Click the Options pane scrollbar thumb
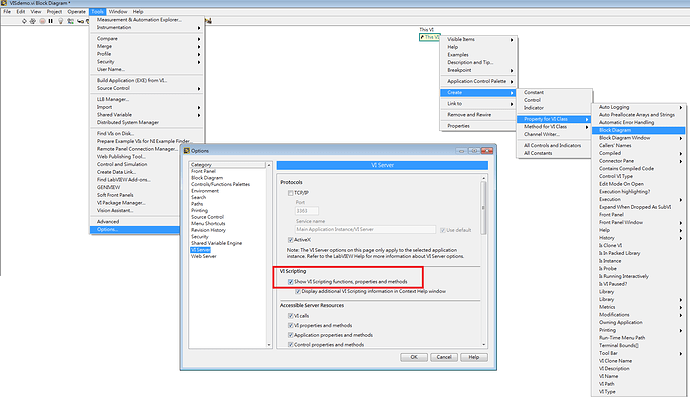Image resolution: width=690 pixels, height=399 pixels. (483, 207)
